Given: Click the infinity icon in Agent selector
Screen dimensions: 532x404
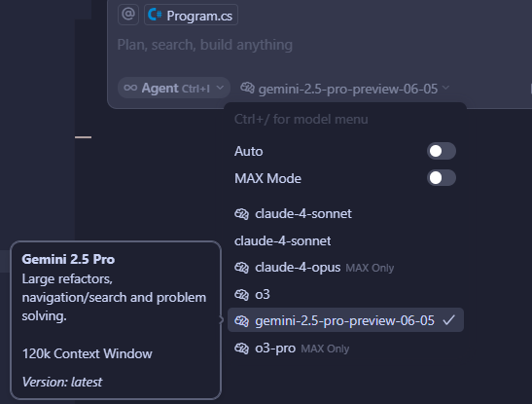Looking at the screenshot, I should pyautogui.click(x=130, y=89).
